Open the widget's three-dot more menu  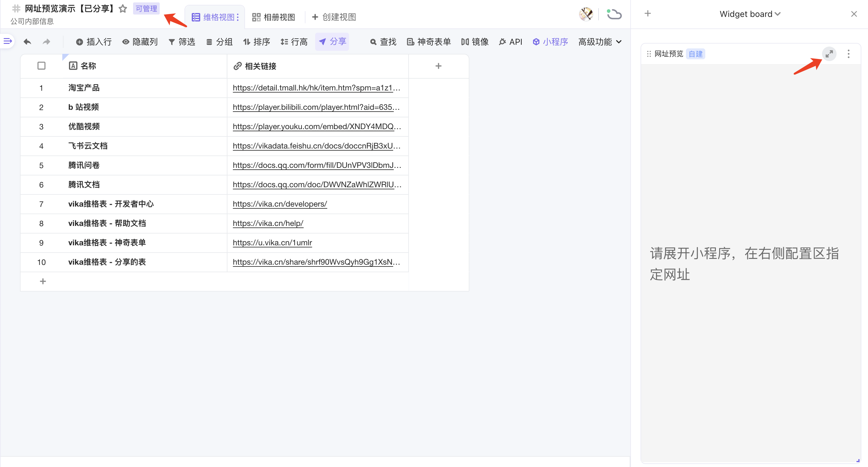[848, 54]
